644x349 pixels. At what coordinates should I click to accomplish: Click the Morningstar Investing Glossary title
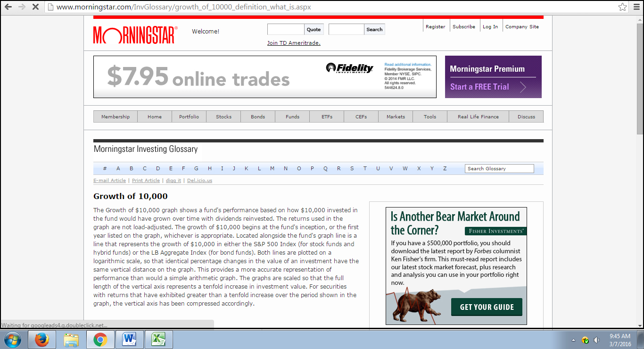(x=146, y=149)
